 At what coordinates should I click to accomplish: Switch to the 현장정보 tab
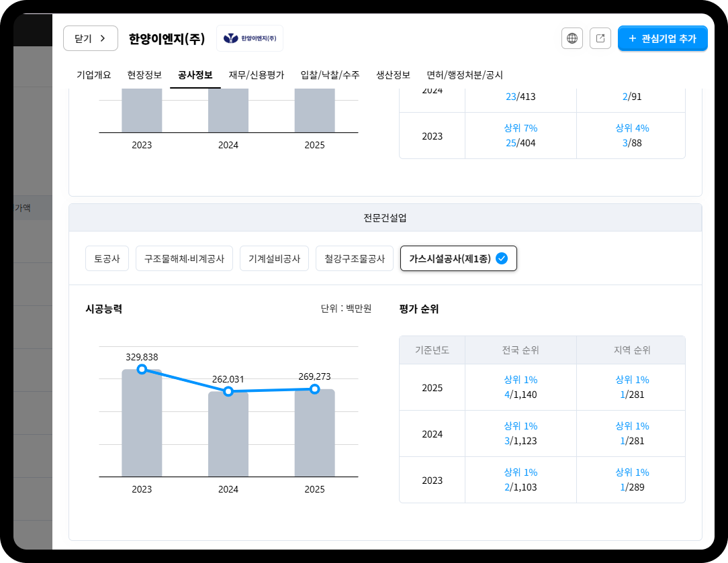tap(144, 74)
